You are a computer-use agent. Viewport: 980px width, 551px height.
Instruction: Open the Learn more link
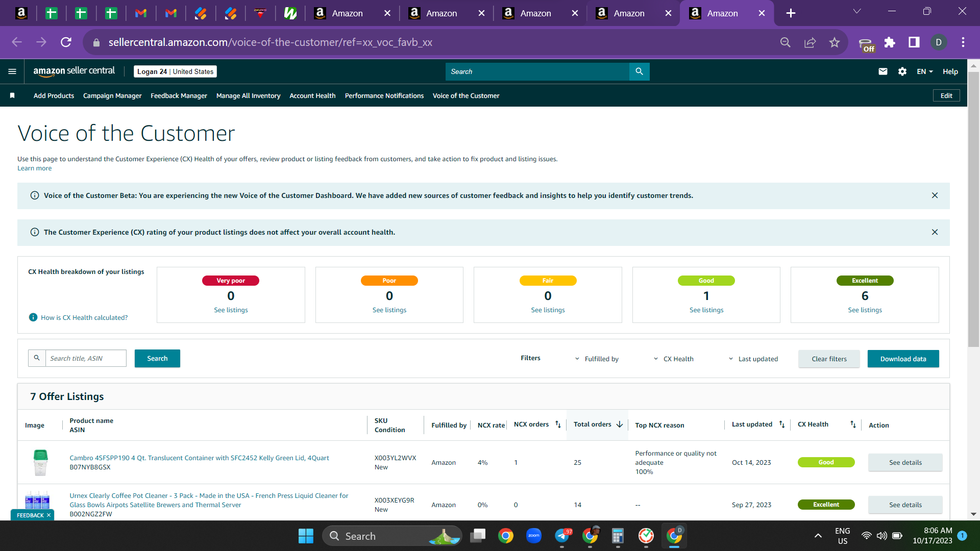click(34, 168)
